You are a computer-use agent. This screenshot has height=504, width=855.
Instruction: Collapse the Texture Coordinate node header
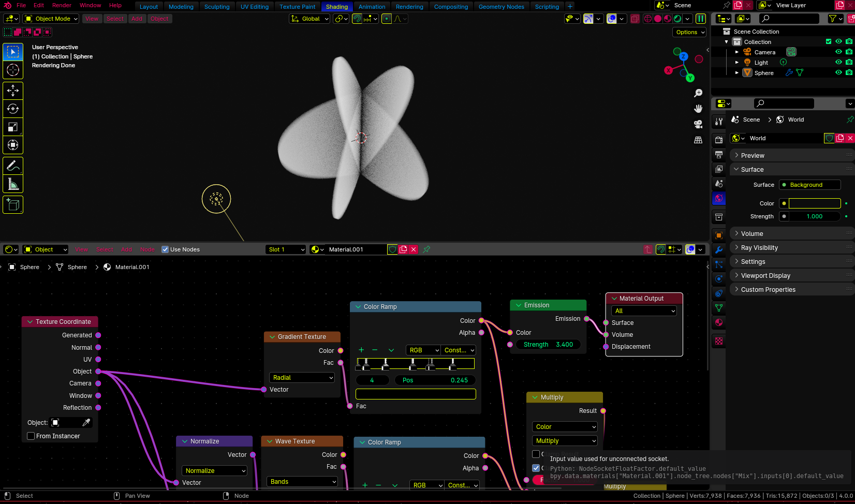tap(30, 322)
